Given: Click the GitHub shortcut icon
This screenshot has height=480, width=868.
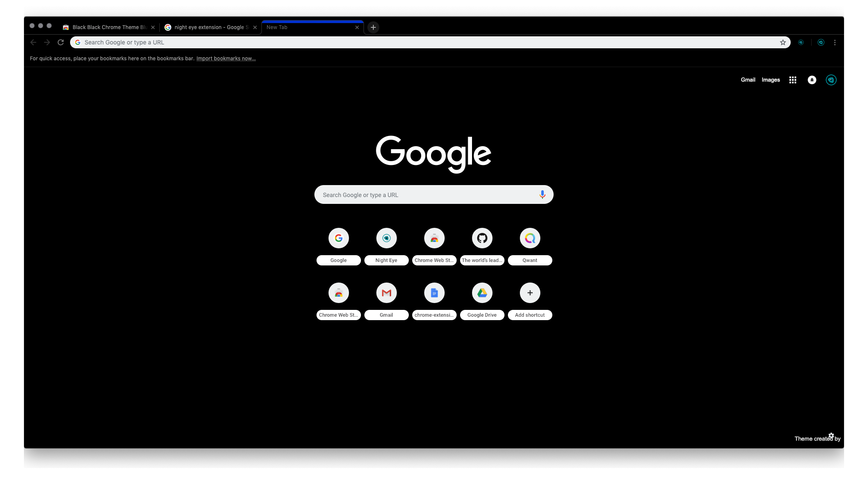Looking at the screenshot, I should (x=482, y=238).
